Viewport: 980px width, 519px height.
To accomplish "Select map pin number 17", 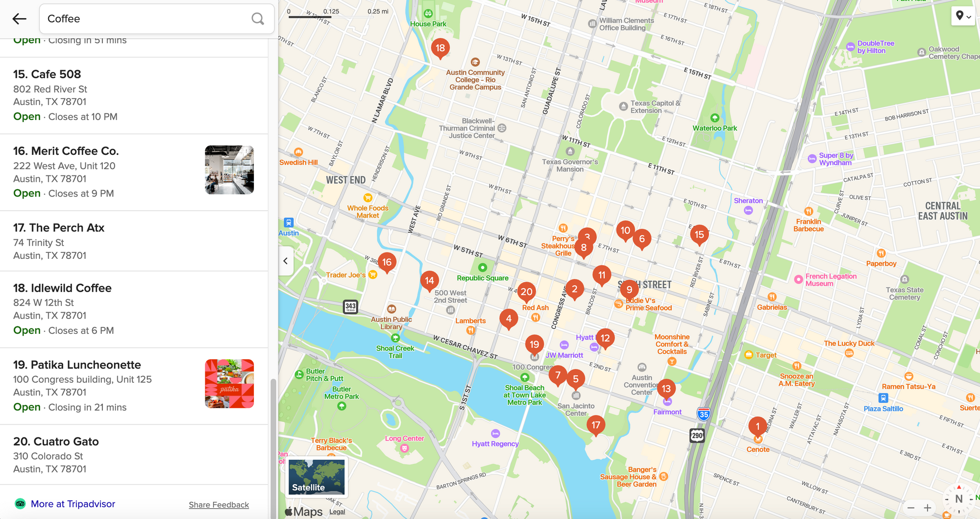I will [x=596, y=425].
